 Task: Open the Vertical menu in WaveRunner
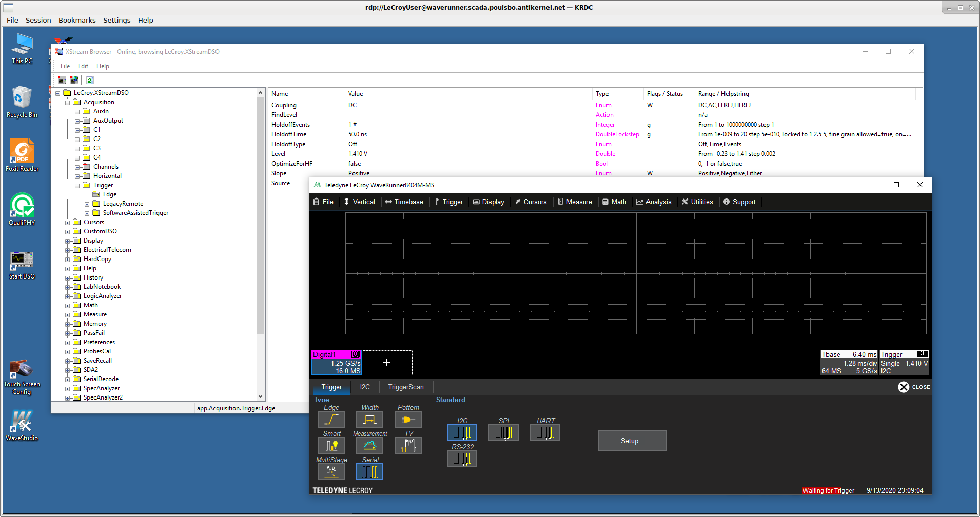point(359,202)
